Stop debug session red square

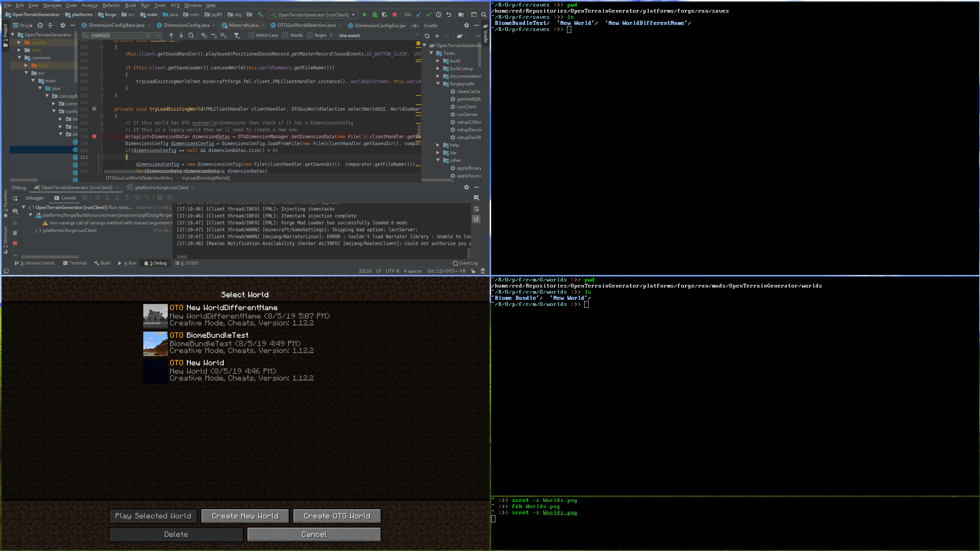(15, 243)
